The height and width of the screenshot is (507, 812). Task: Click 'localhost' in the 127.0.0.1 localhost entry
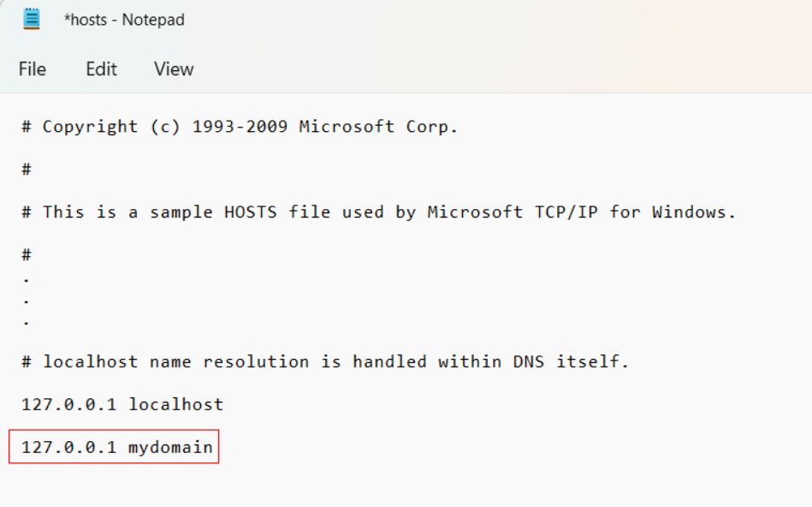click(175, 404)
